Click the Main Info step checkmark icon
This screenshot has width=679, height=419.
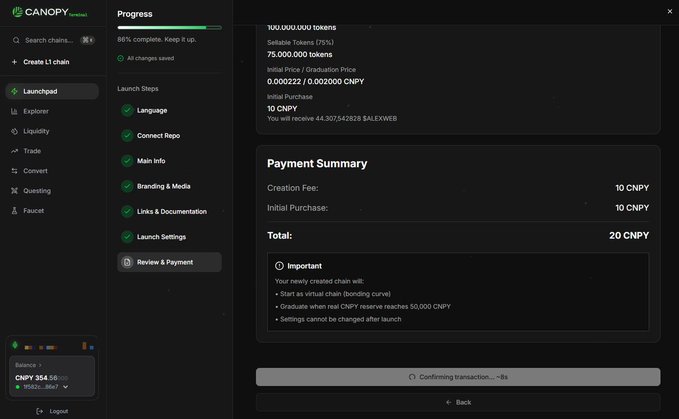[127, 161]
